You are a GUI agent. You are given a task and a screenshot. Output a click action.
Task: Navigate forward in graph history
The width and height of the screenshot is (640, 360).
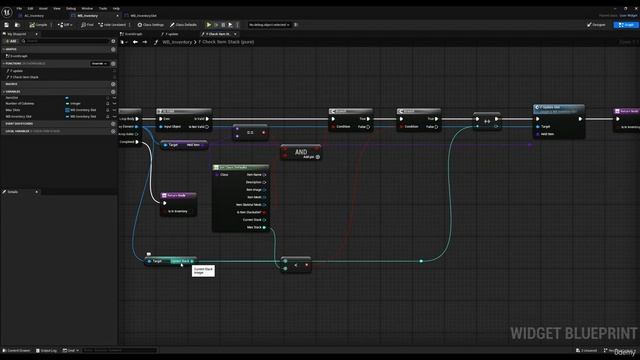pyautogui.click(x=145, y=42)
